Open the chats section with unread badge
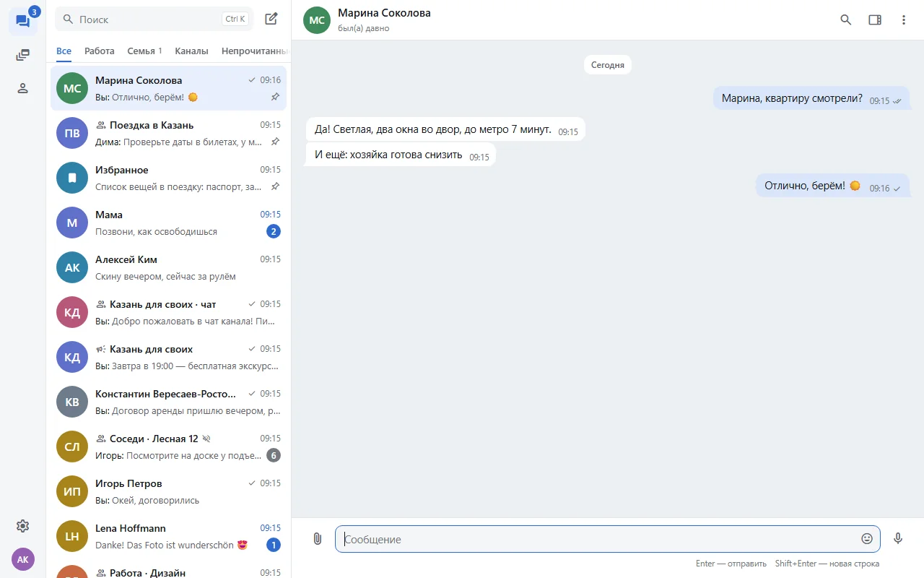The height and width of the screenshot is (578, 924). (22, 21)
